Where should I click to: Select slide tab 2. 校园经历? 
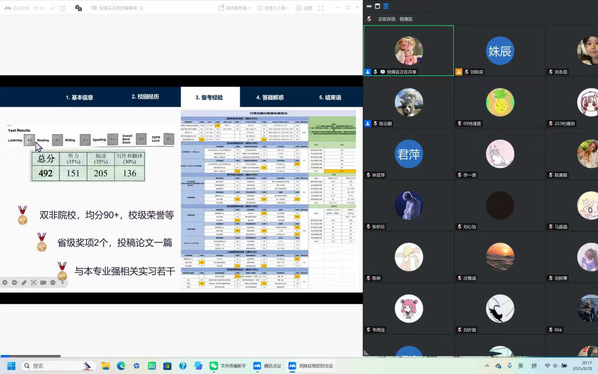click(x=145, y=96)
